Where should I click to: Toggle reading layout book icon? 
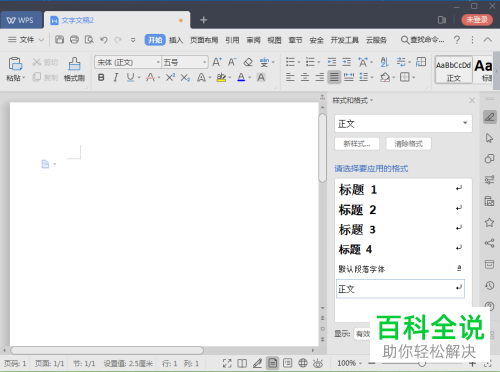(x=242, y=363)
